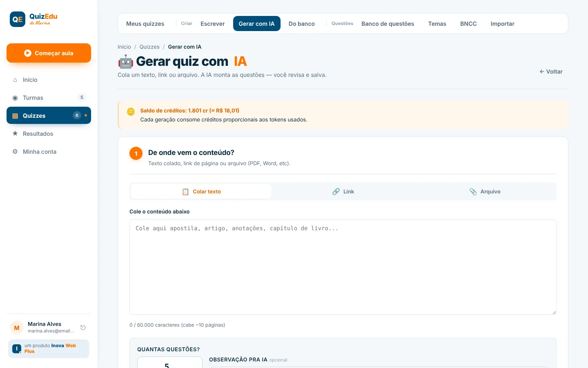
Task: Click the Saldo de créditos text
Action: (x=190, y=110)
